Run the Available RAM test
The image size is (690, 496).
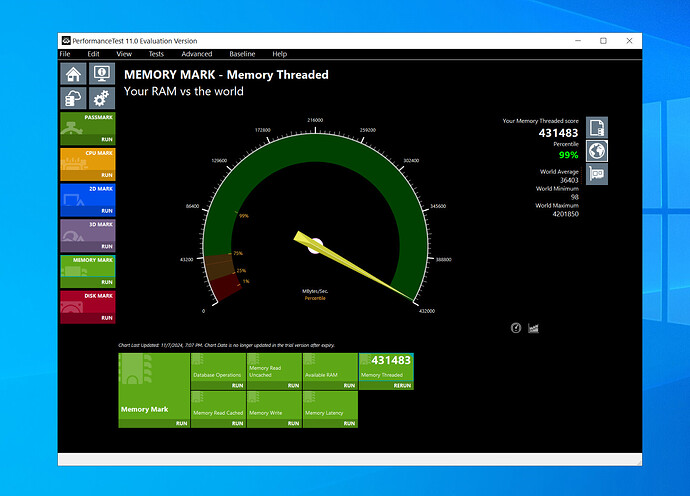pyautogui.click(x=330, y=371)
